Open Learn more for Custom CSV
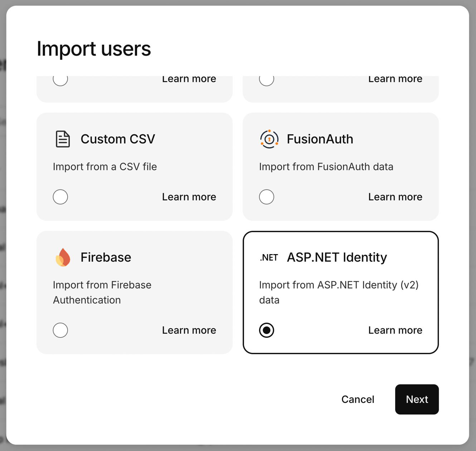Image resolution: width=476 pixels, height=451 pixels. click(x=189, y=197)
